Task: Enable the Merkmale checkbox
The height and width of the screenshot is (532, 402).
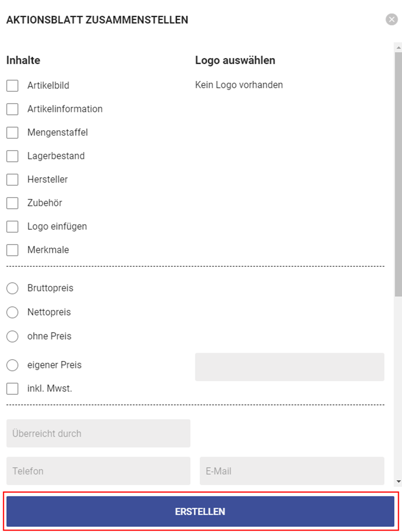Action: (x=12, y=250)
